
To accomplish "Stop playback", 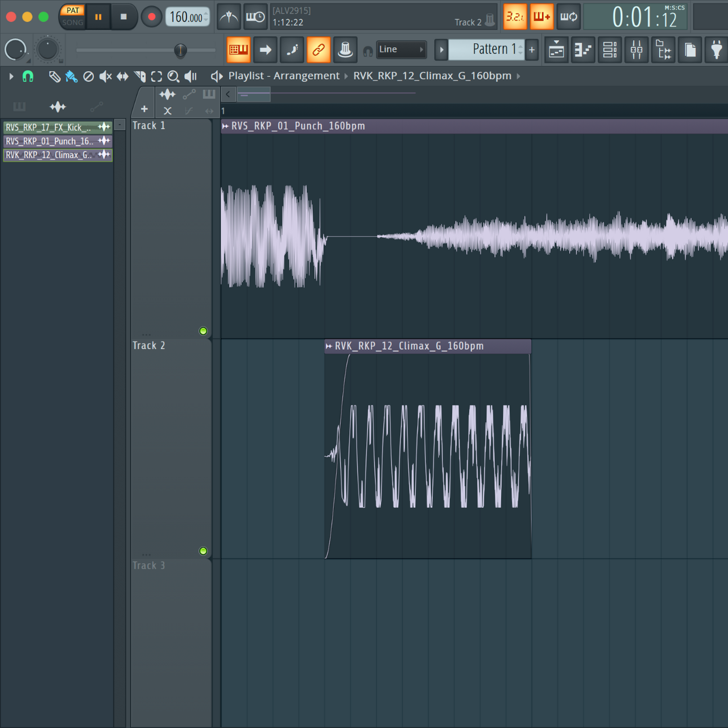I will coord(123,17).
